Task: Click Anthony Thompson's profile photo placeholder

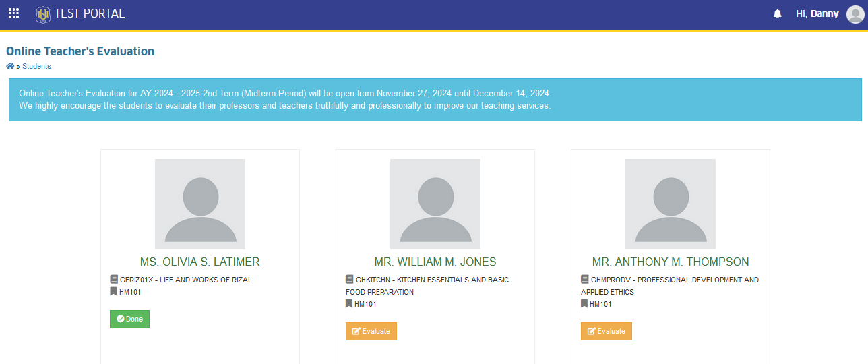Action: click(671, 204)
